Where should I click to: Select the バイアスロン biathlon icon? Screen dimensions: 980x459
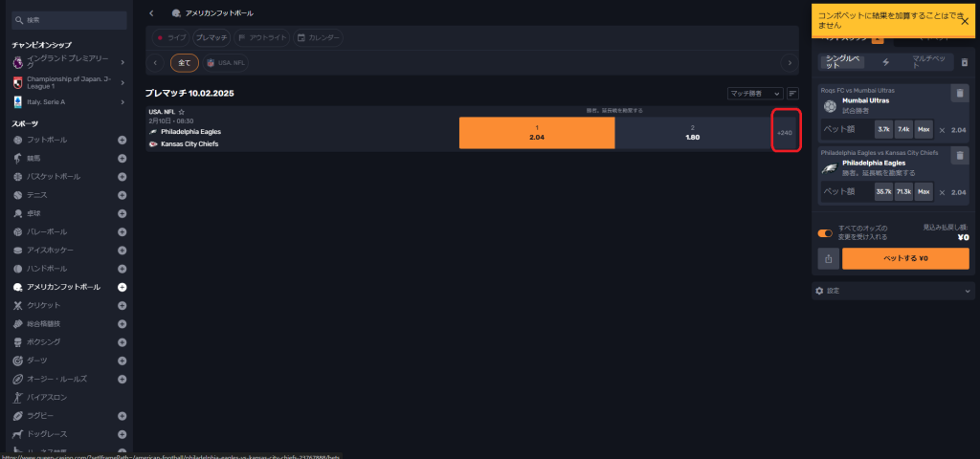click(x=18, y=397)
